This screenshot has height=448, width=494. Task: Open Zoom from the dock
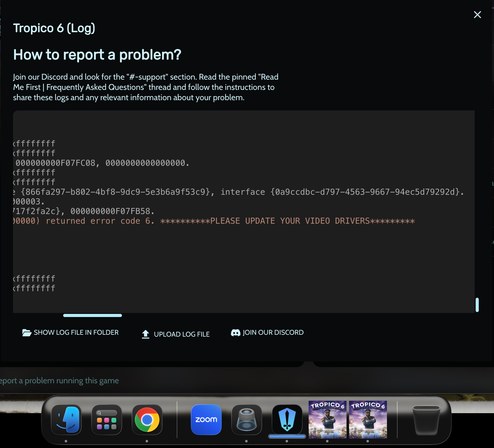tap(206, 420)
